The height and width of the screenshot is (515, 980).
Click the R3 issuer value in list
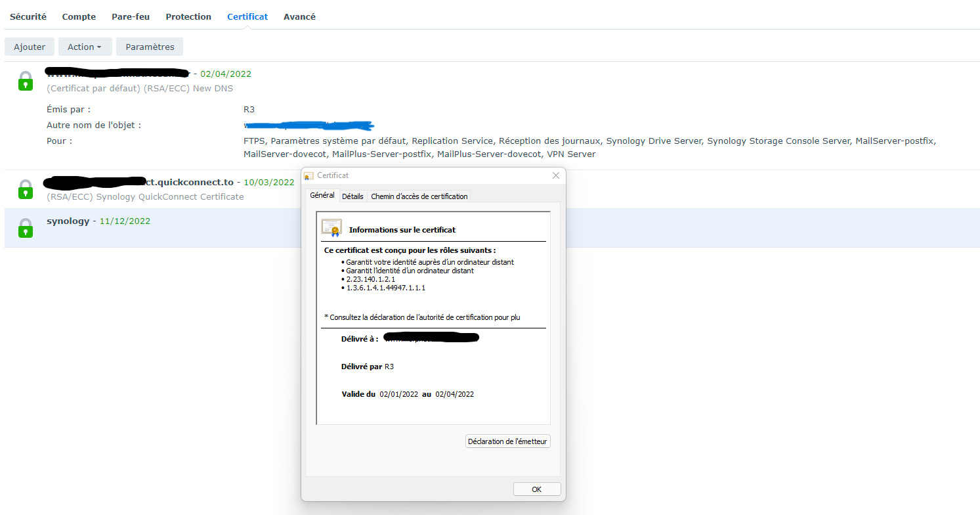(x=249, y=110)
